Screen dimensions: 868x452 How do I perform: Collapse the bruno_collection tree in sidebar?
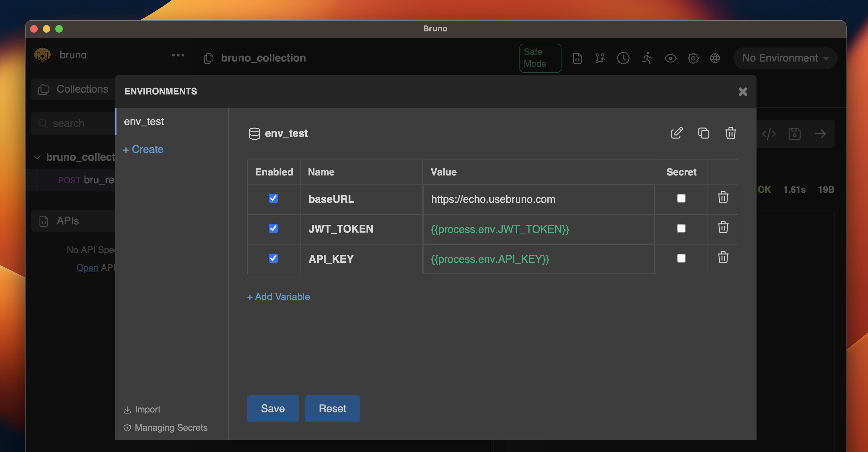tap(37, 157)
